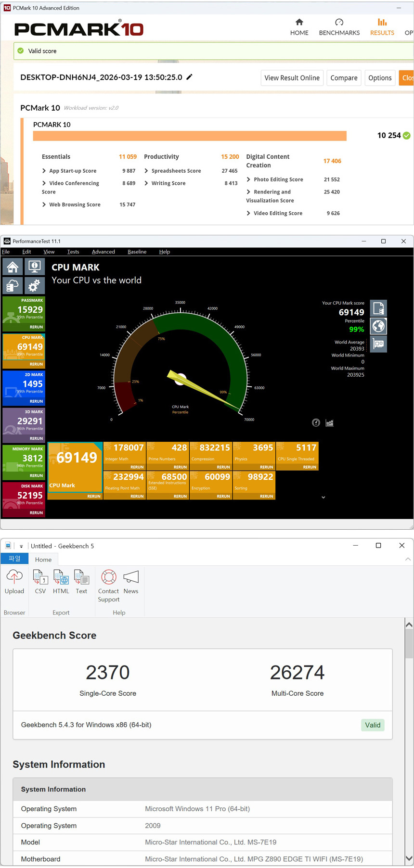This screenshot has width=414, height=868.
Task: Expand the Photo Editing Score row
Action: [x=248, y=179]
